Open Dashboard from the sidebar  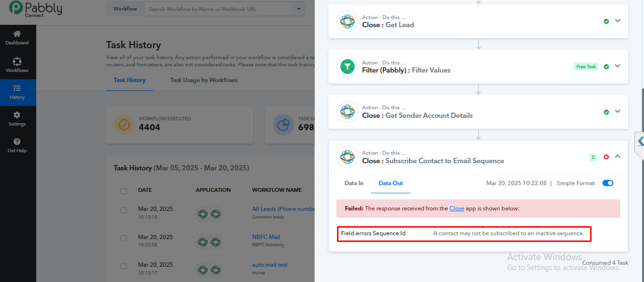17,38
